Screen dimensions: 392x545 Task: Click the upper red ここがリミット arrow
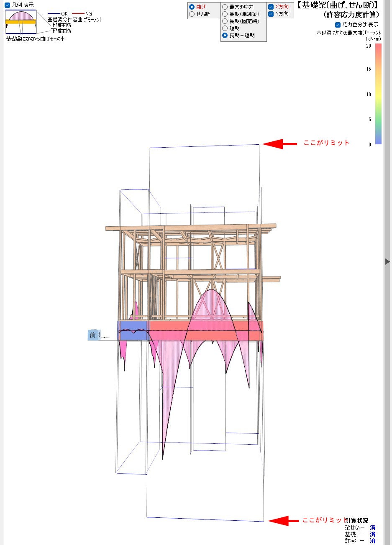[279, 144]
